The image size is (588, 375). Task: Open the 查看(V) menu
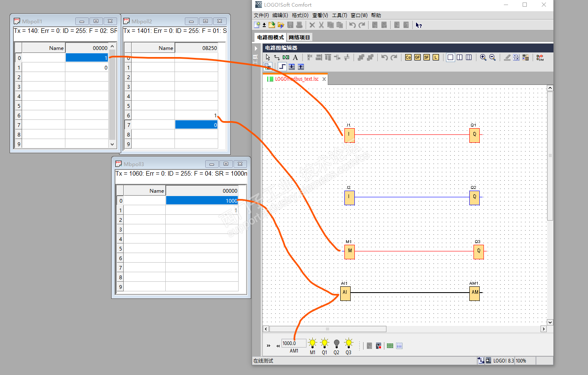tap(320, 15)
